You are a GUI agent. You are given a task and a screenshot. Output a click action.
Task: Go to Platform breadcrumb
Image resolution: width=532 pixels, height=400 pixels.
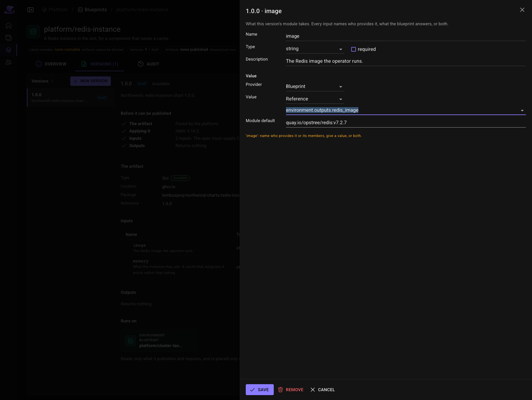(x=55, y=10)
